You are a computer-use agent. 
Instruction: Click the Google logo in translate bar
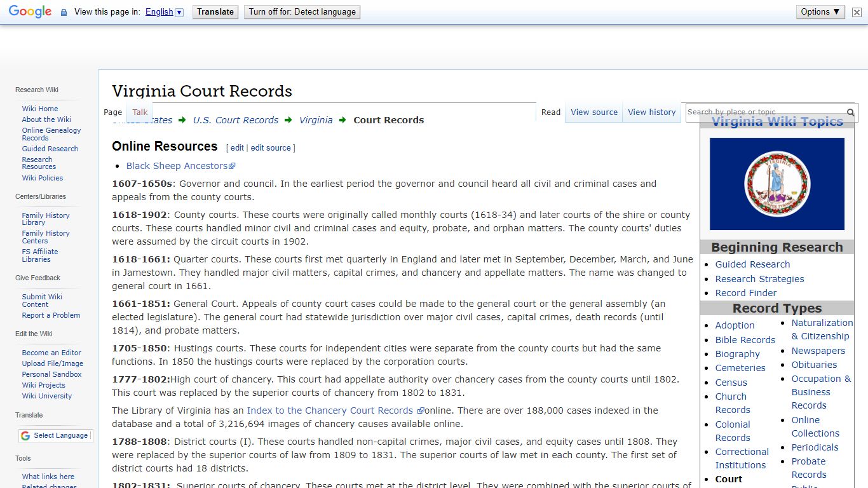[x=30, y=11]
